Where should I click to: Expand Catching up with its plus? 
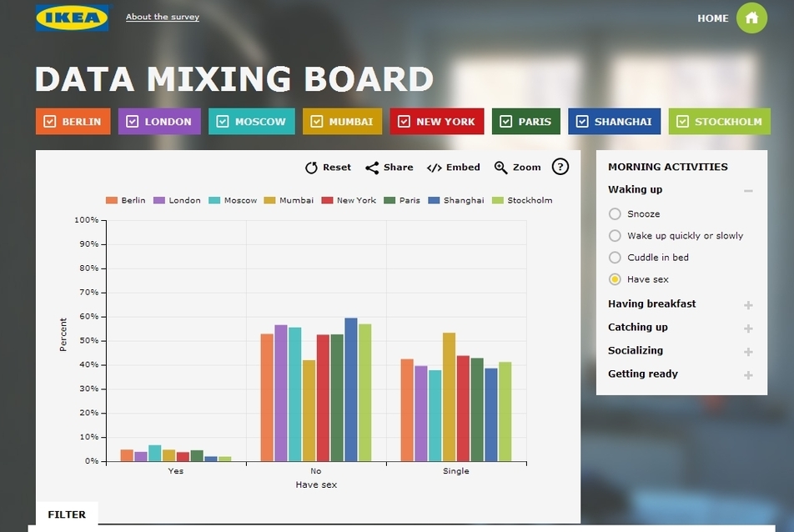(x=748, y=329)
